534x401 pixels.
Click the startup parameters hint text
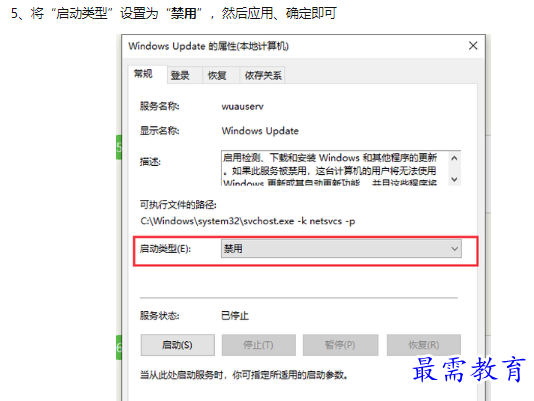[245, 375]
